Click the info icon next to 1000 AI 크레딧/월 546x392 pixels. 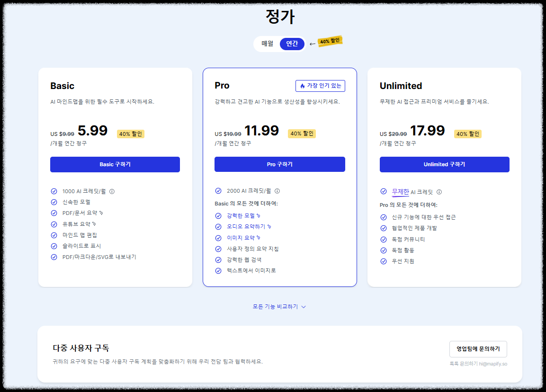112,192
